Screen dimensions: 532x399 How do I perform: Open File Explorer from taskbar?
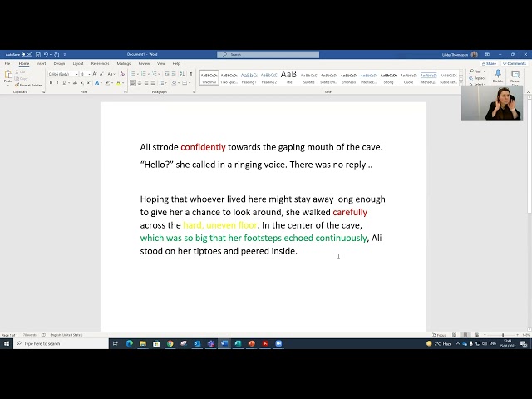(143, 343)
